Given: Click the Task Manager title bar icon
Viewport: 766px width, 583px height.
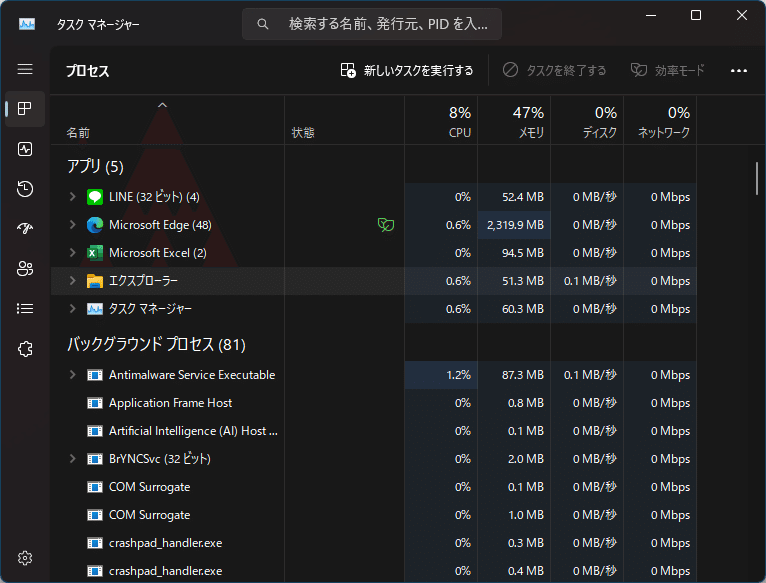Looking at the screenshot, I should (x=27, y=24).
